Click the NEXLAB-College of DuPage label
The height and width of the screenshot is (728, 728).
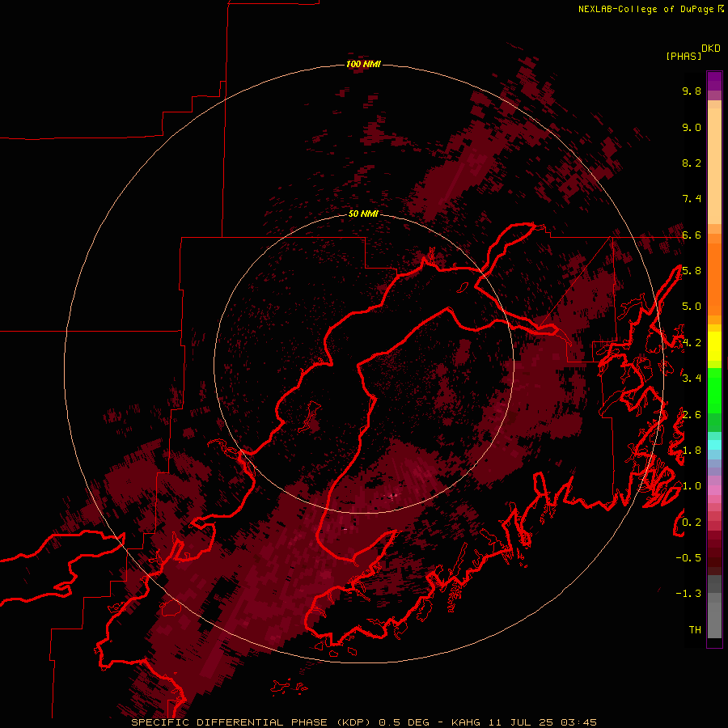coord(648,9)
